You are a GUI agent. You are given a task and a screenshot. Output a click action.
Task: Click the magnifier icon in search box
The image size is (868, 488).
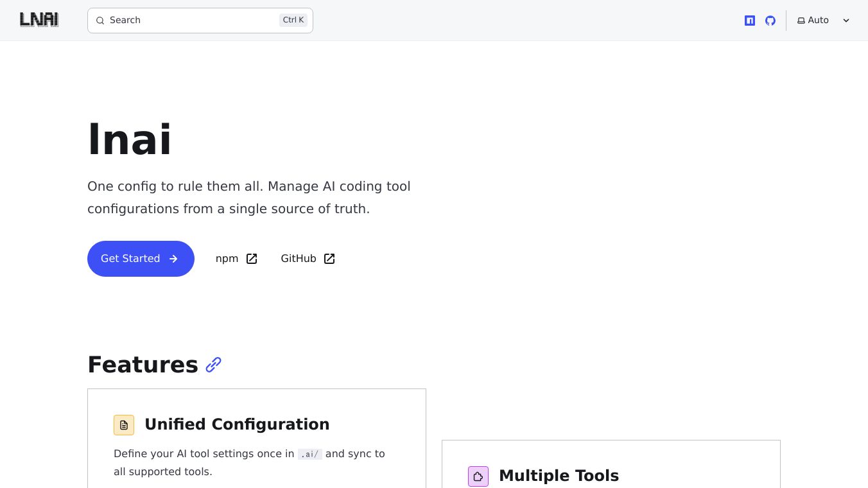pyautogui.click(x=100, y=21)
